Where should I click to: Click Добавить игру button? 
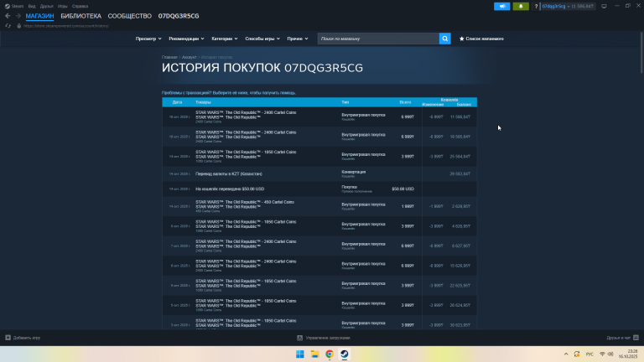coord(27,338)
